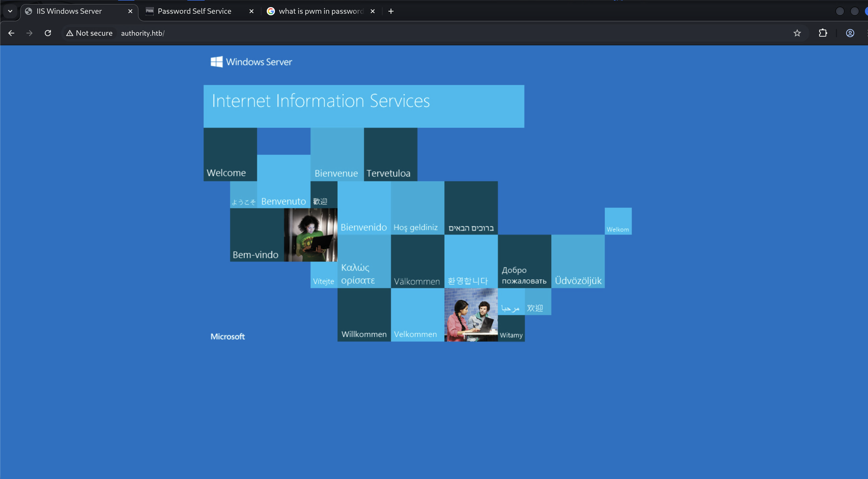This screenshot has height=479, width=868.
Task: Click the photo of two people at laptop
Action: pyautogui.click(x=471, y=315)
